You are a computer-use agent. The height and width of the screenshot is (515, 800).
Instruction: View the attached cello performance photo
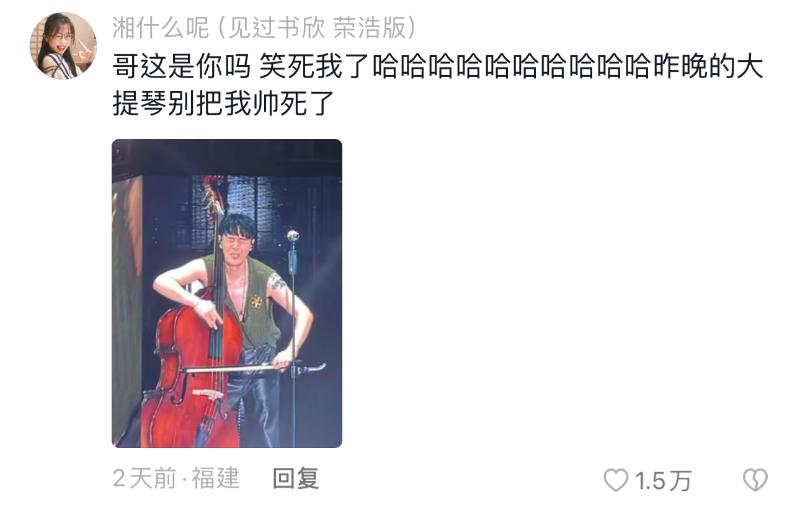click(x=227, y=293)
